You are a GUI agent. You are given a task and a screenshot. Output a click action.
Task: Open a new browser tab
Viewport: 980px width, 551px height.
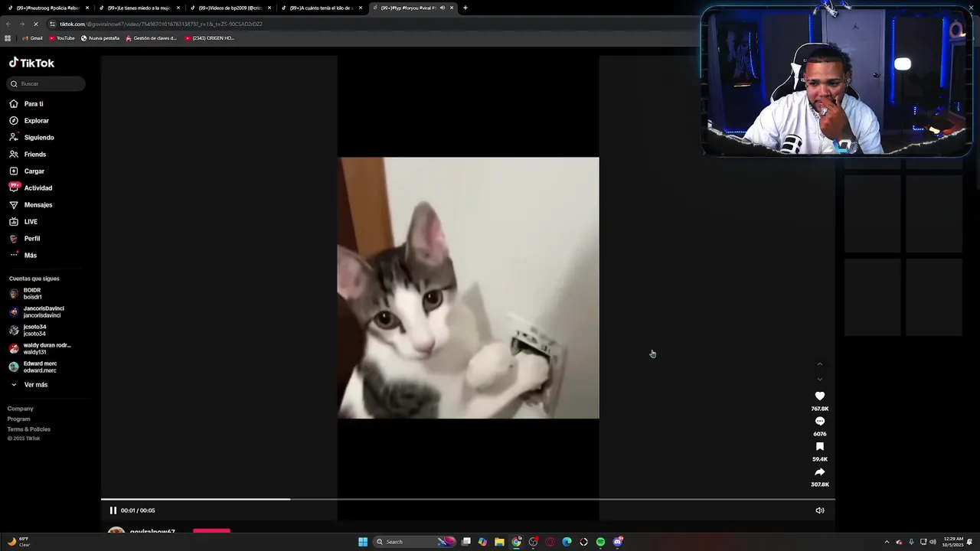tap(465, 8)
